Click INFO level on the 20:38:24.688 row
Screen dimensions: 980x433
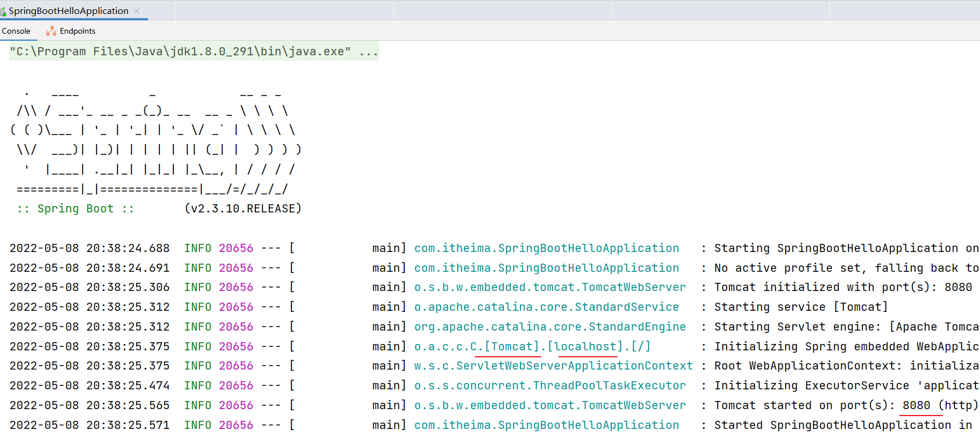[198, 248]
